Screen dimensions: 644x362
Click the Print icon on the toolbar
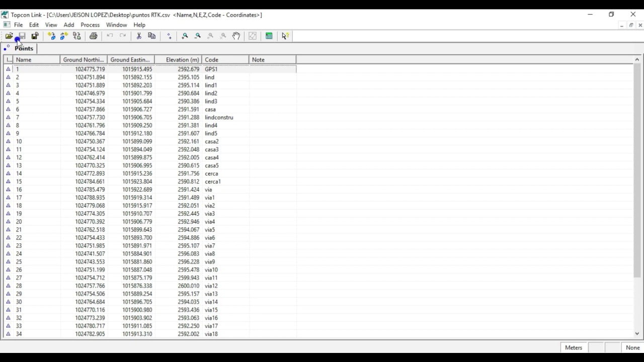click(x=93, y=36)
